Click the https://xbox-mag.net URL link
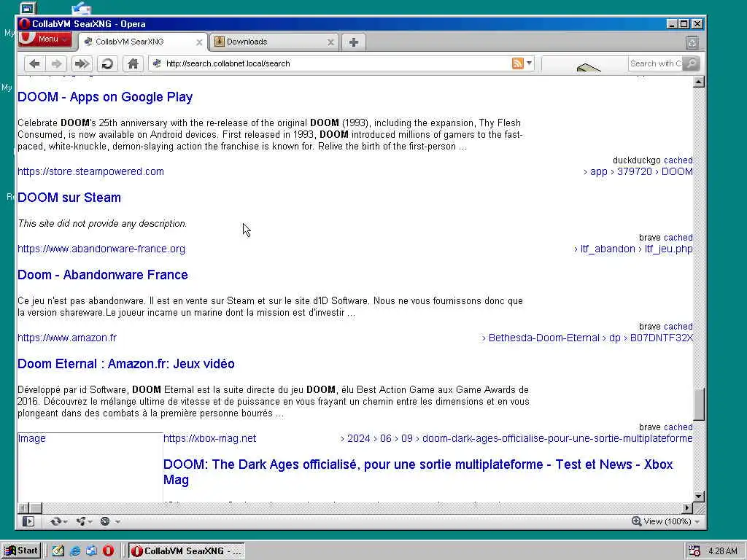Viewport: 747px width, 560px height. [x=209, y=438]
